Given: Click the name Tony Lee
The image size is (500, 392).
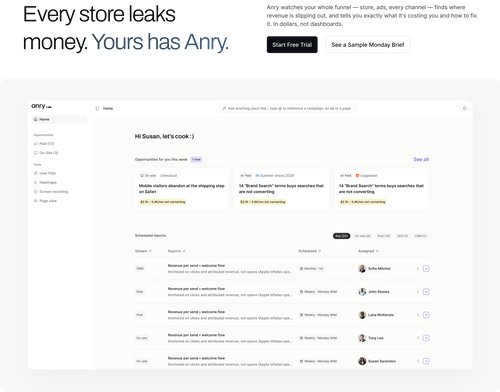Looking at the screenshot, I should [x=376, y=338].
